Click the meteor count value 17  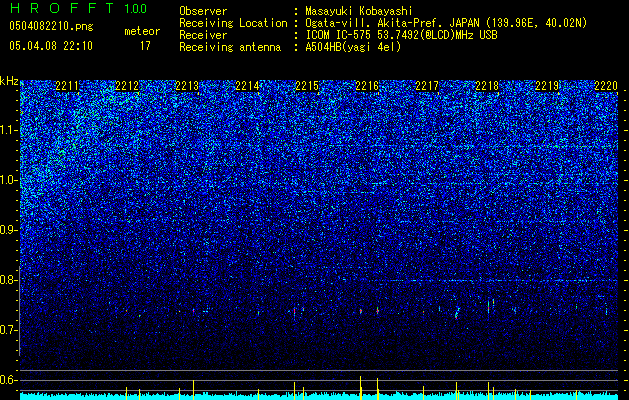[145, 46]
